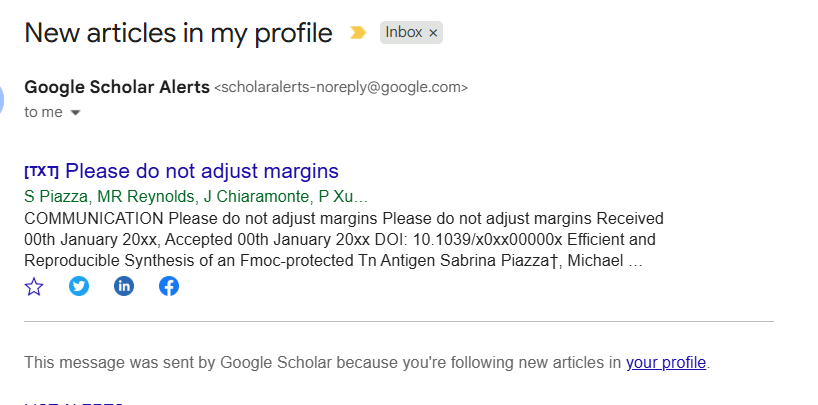818x405 pixels.
Task: Expand recipient details arrow next to 'to me'
Action: pos(75,113)
